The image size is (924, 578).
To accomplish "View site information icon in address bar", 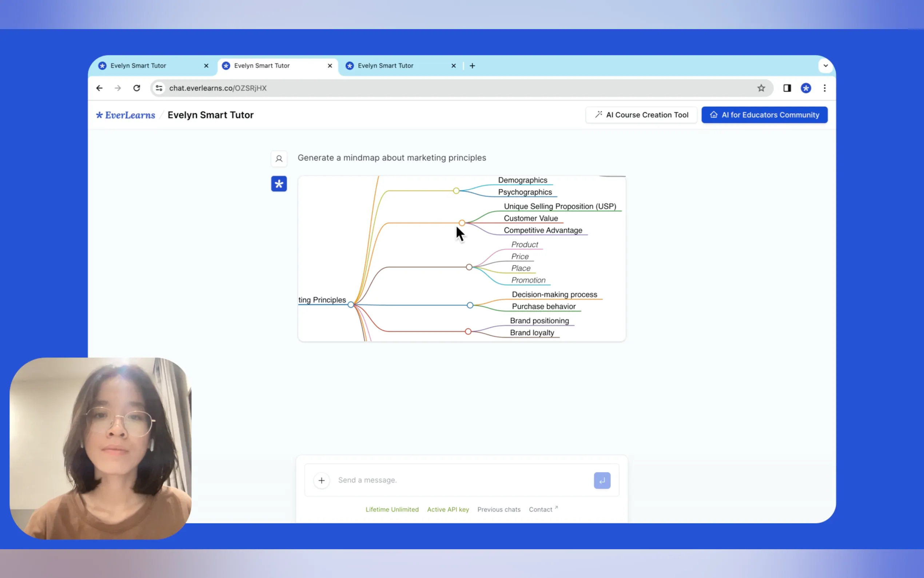I will tap(159, 88).
